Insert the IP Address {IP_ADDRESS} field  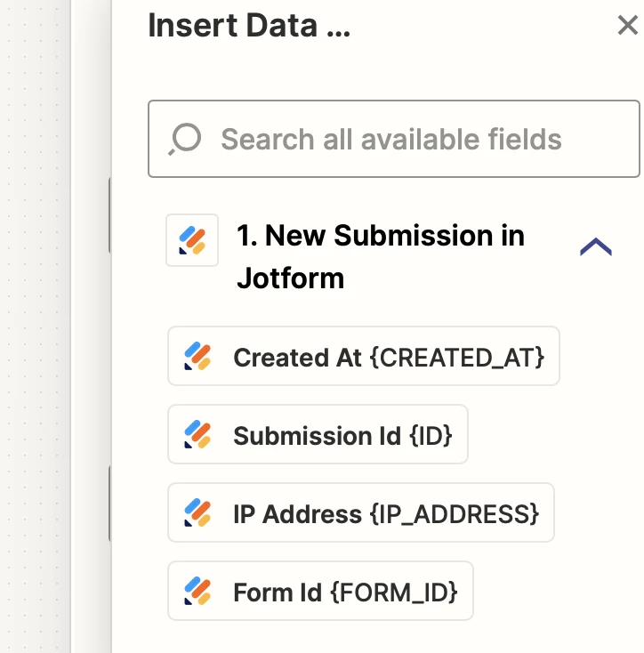point(361,512)
